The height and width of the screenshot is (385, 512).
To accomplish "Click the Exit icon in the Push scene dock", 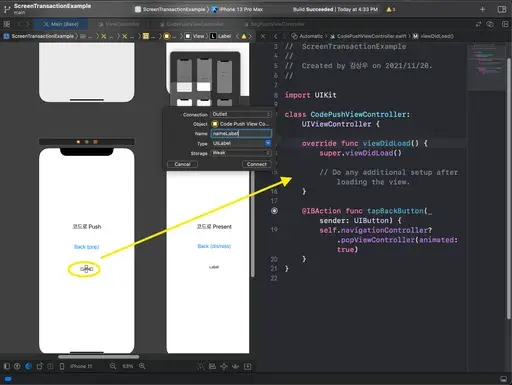I will (x=95, y=142).
